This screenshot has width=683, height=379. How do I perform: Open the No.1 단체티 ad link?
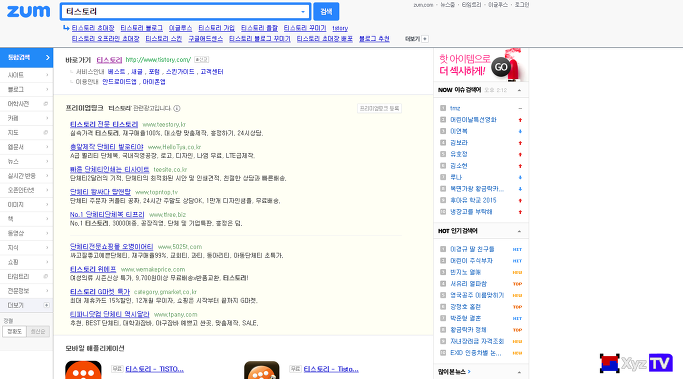[107, 214]
